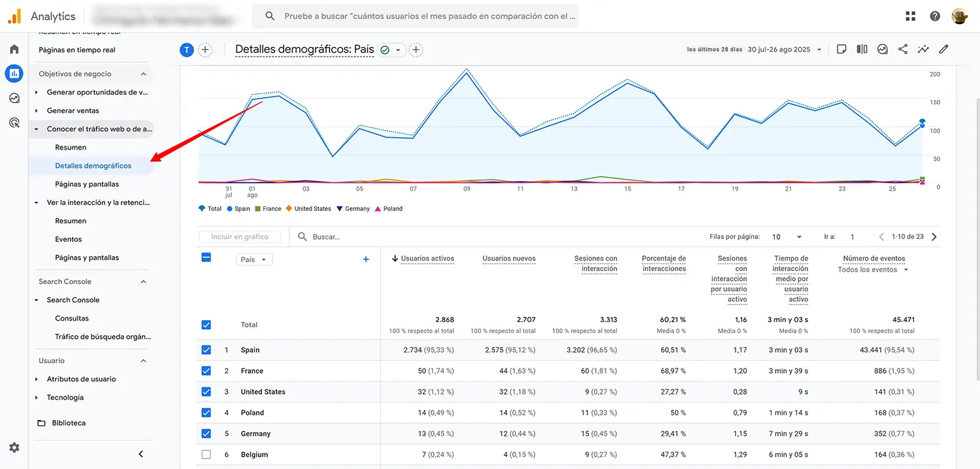This screenshot has height=469, width=980.
Task: Uncheck the Spain row in the table
Action: pyautogui.click(x=206, y=349)
